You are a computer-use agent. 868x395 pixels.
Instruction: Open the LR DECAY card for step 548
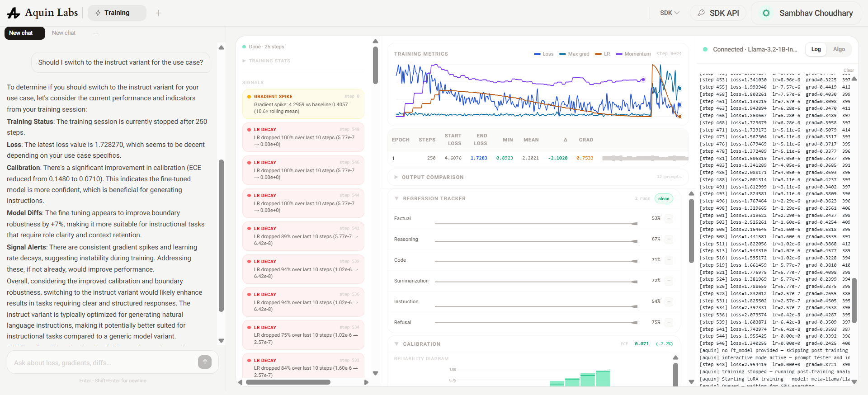pyautogui.click(x=303, y=137)
